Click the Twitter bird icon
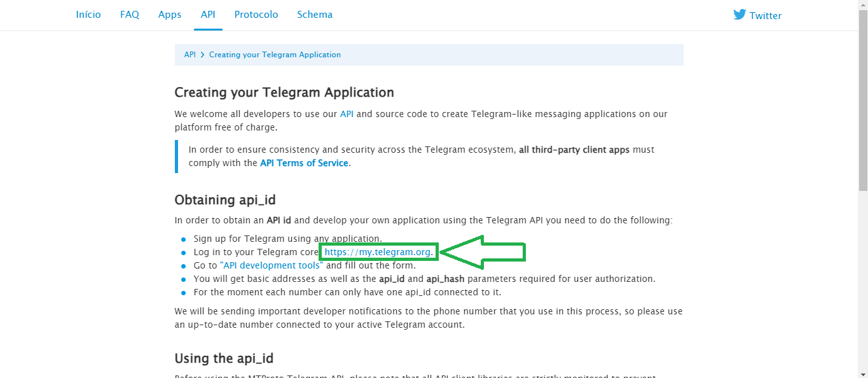868x378 pixels. [x=740, y=15]
